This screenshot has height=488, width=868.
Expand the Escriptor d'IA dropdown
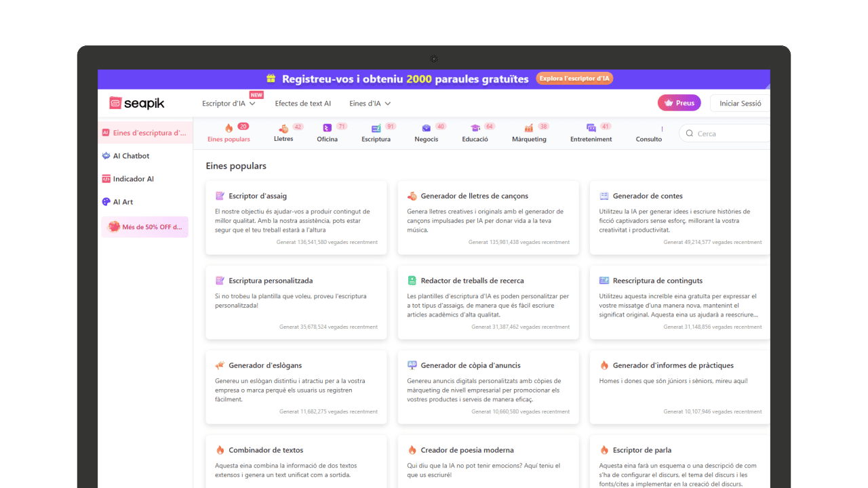click(229, 103)
